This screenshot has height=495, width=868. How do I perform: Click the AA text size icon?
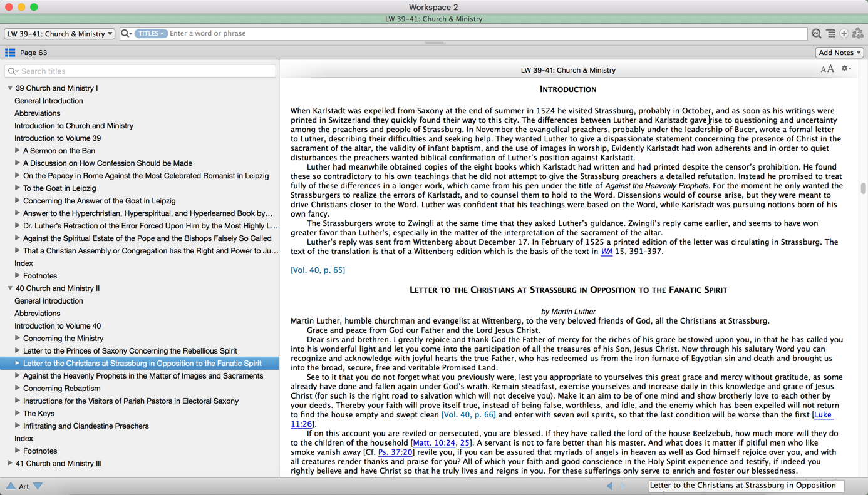pyautogui.click(x=827, y=69)
